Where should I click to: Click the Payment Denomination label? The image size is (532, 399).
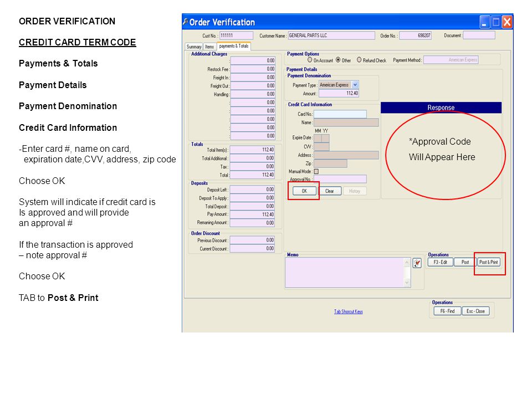[x=309, y=76]
